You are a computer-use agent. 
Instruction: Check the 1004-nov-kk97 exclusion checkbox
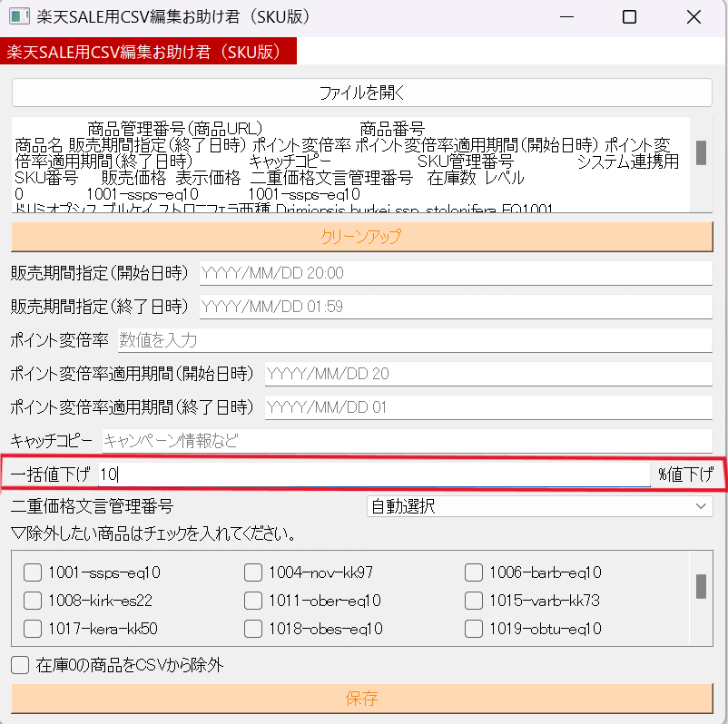(x=253, y=572)
